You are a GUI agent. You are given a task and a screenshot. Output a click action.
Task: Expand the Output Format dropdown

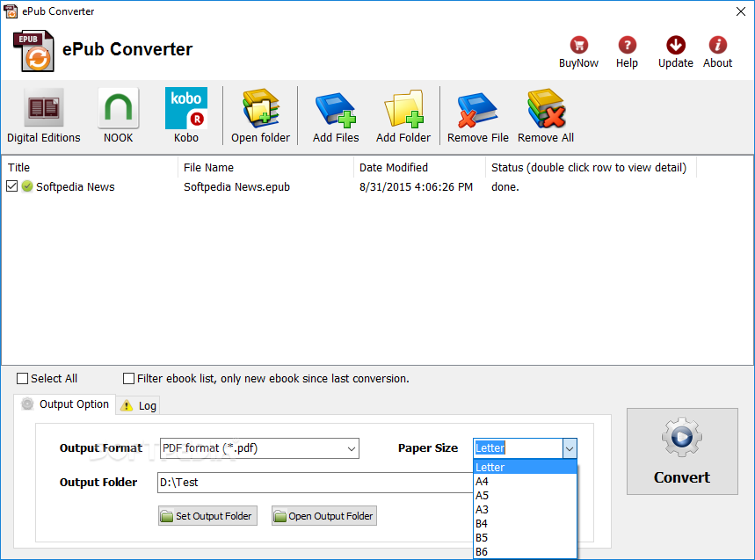(x=352, y=448)
